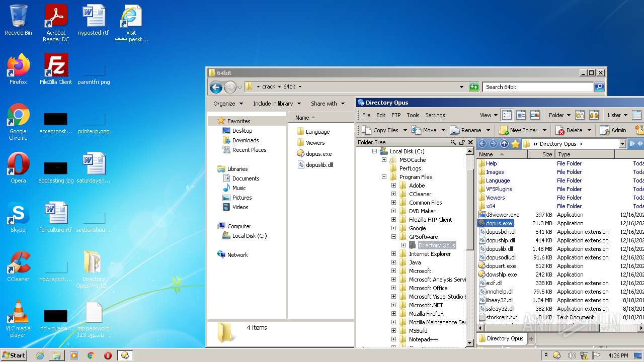644x362 pixels.
Task: Go up one folder with the Up arrow
Action: (x=504, y=144)
